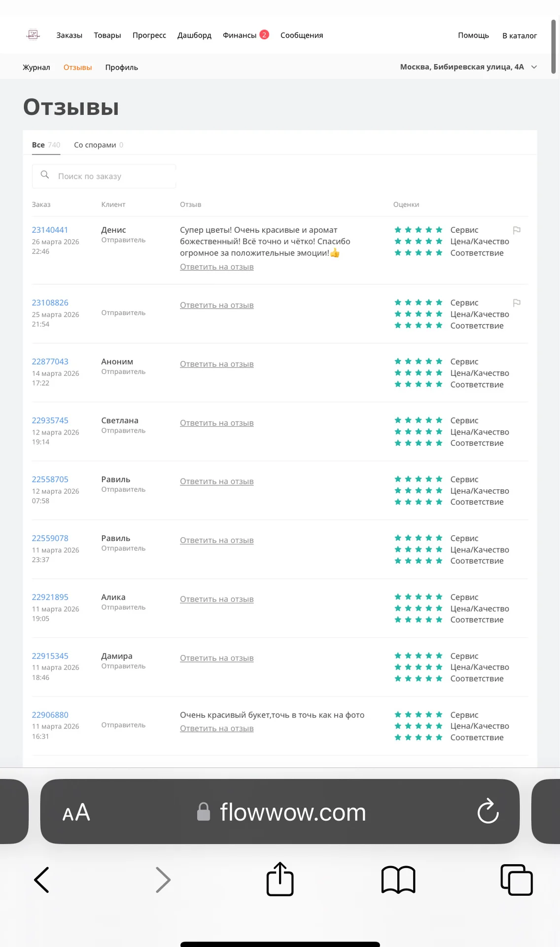The width and height of the screenshot is (560, 947).
Task: Open the Финансы menu with badge
Action: point(245,35)
